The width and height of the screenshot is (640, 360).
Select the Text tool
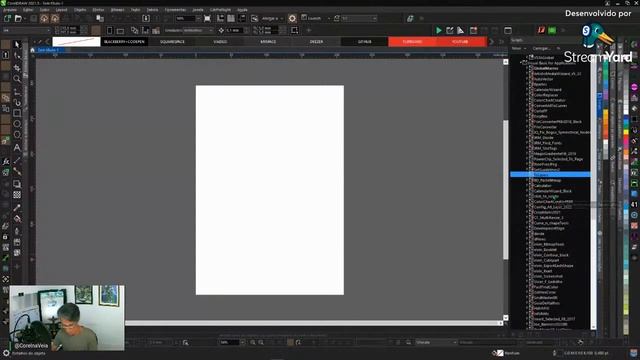17,148
